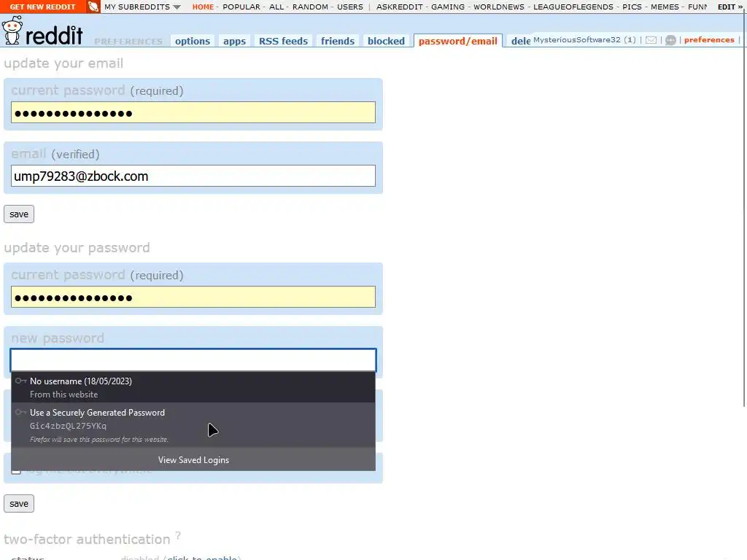Go to LeagueOfLegends subreddit link

pyautogui.click(x=573, y=7)
